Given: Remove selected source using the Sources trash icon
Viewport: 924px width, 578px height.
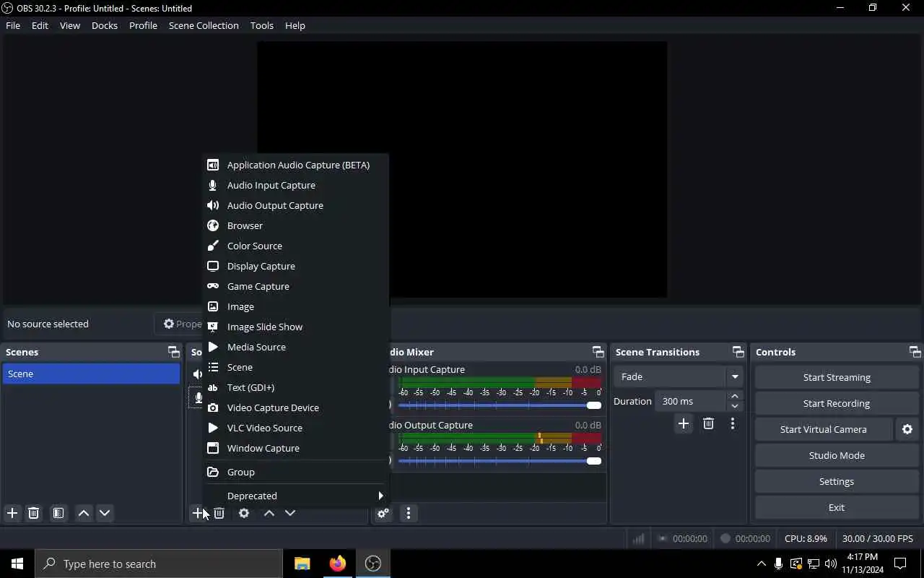Looking at the screenshot, I should pyautogui.click(x=219, y=513).
